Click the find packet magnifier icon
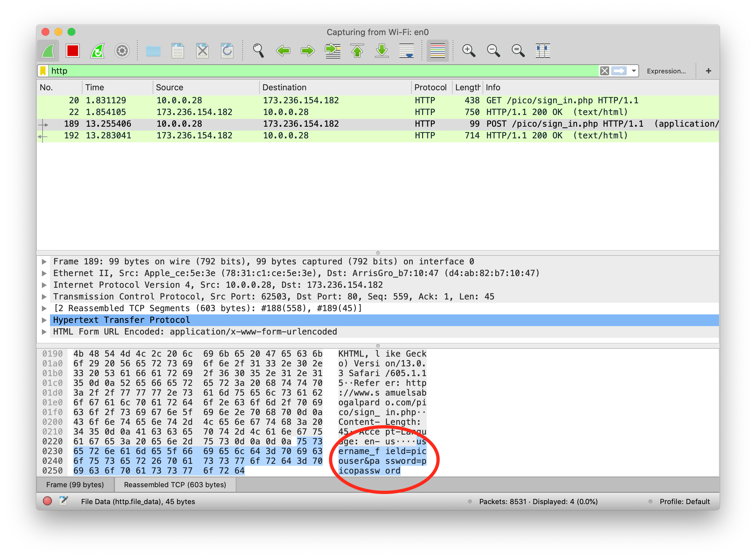This screenshot has height=558, width=756. (x=258, y=51)
